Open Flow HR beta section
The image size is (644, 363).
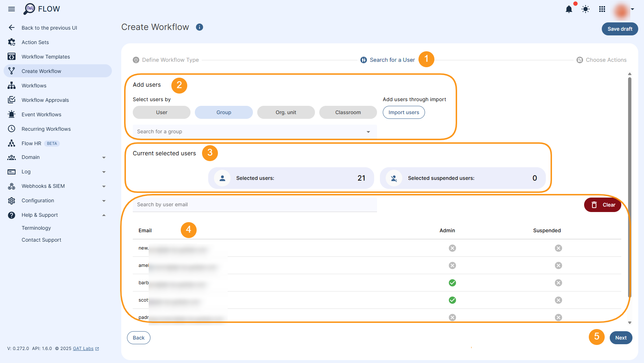[x=32, y=143]
